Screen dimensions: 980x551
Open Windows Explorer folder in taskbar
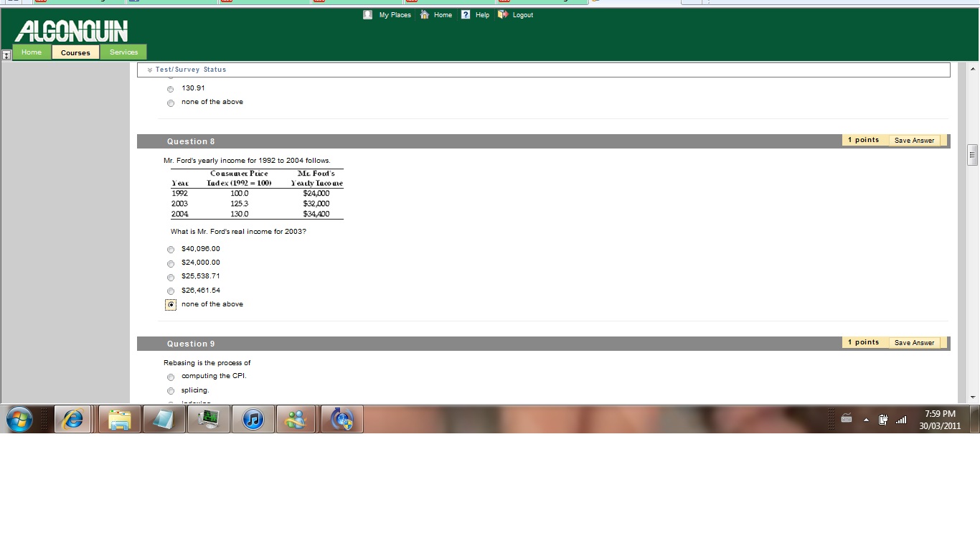pyautogui.click(x=119, y=420)
